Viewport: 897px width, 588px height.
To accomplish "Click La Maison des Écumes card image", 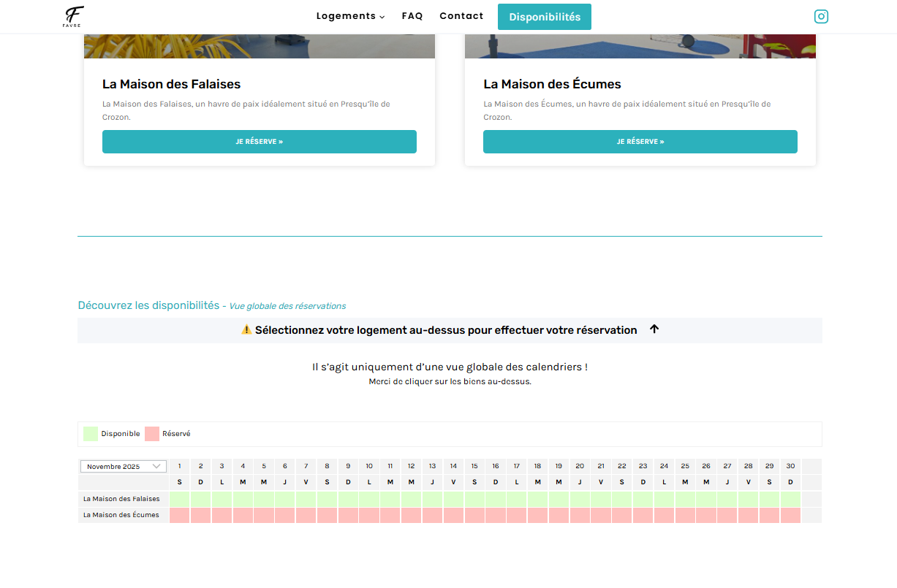I will click(x=640, y=45).
